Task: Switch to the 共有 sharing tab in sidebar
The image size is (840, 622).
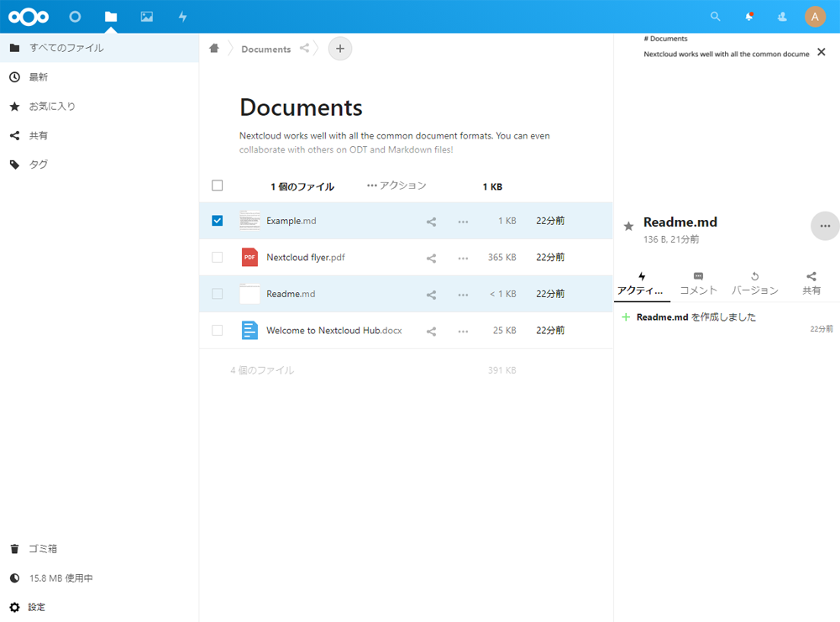Action: [x=811, y=284]
